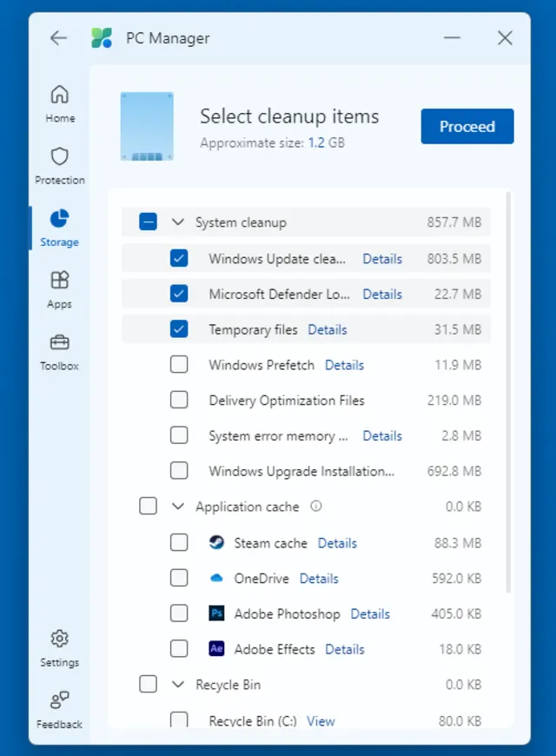The image size is (556, 756).
Task: Open the Toolbox briefcase section
Action: pos(60,351)
